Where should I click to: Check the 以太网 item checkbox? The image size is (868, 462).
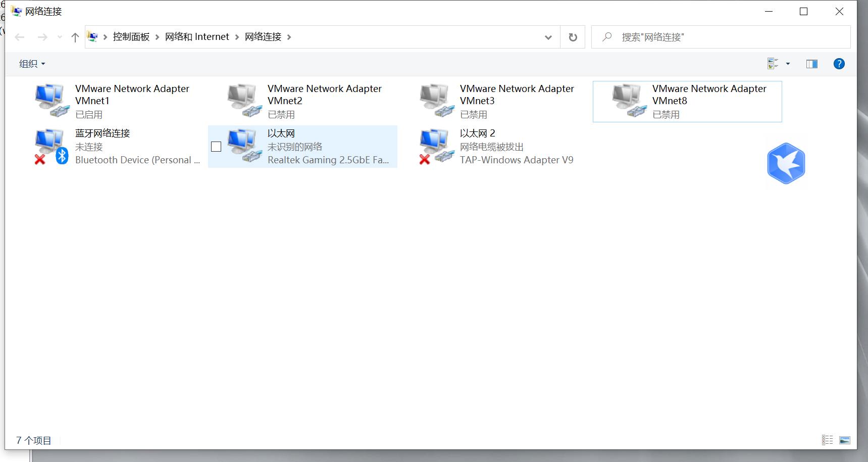[216, 147]
